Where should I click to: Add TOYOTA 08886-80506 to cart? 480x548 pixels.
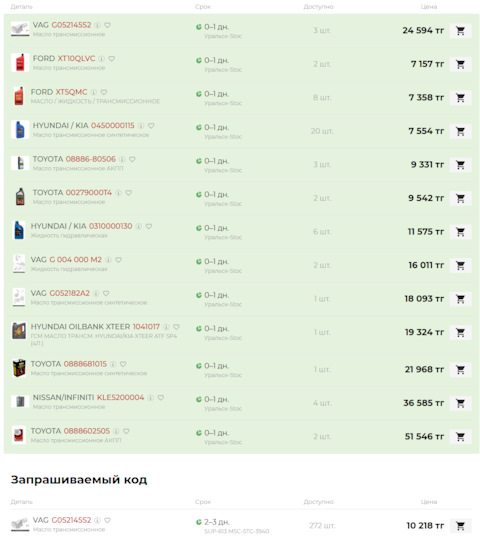460,165
